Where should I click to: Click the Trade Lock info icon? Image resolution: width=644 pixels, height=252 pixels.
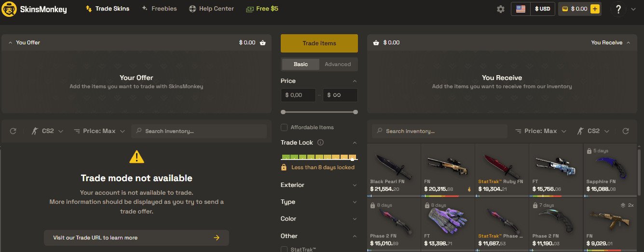[320, 143]
